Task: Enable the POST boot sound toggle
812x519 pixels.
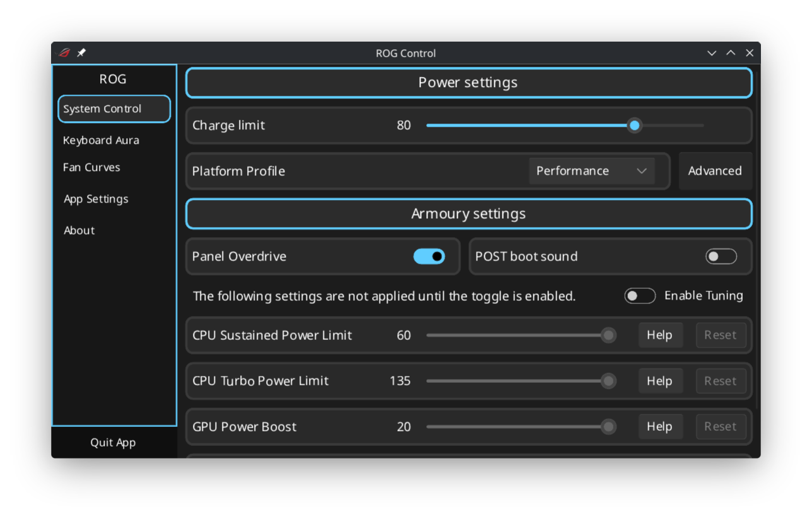Action: tap(721, 256)
